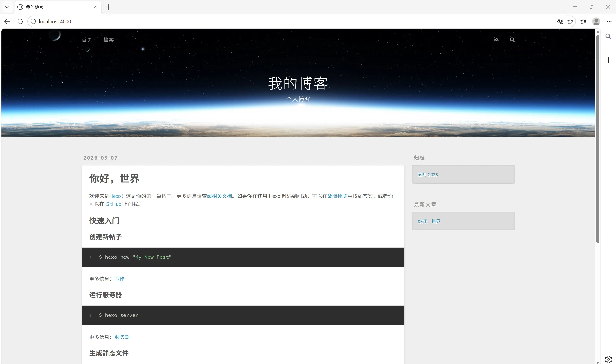Open the 阅相关文档 link
This screenshot has height=364, width=616.
pos(219,196)
